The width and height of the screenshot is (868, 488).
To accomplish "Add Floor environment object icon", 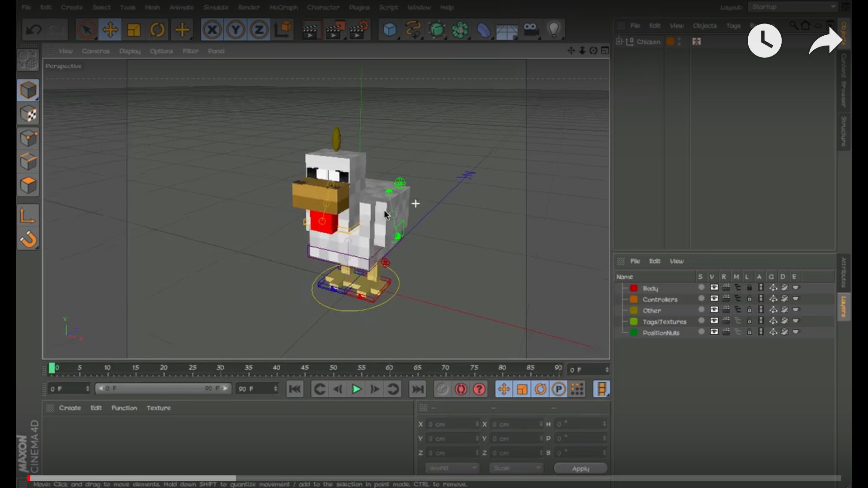I will click(507, 30).
